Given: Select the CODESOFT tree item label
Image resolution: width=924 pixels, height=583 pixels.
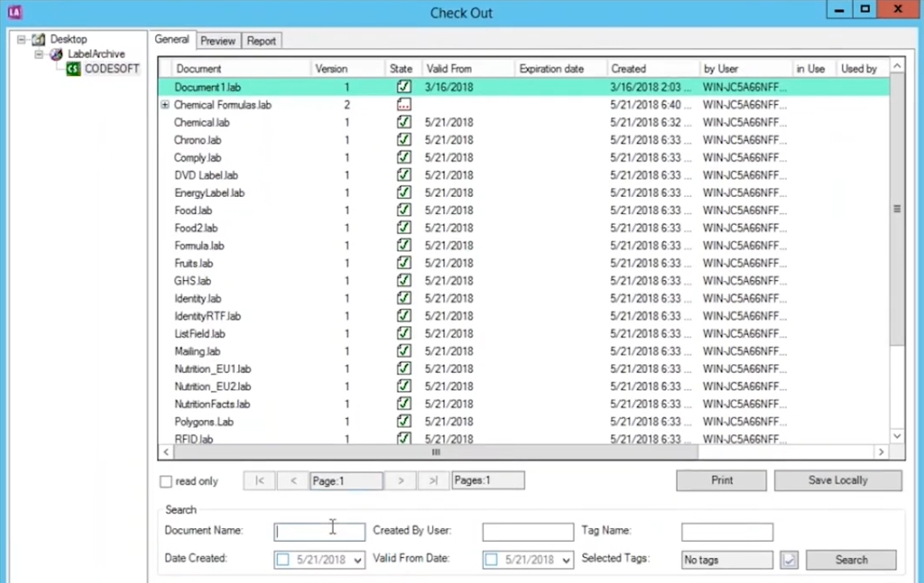Looking at the screenshot, I should [x=112, y=69].
